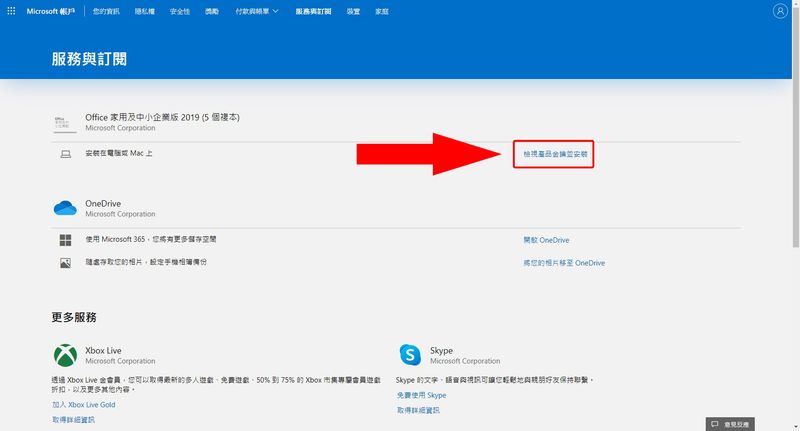Click the scrollbar down arrow
The image size is (800, 431).
click(795, 427)
